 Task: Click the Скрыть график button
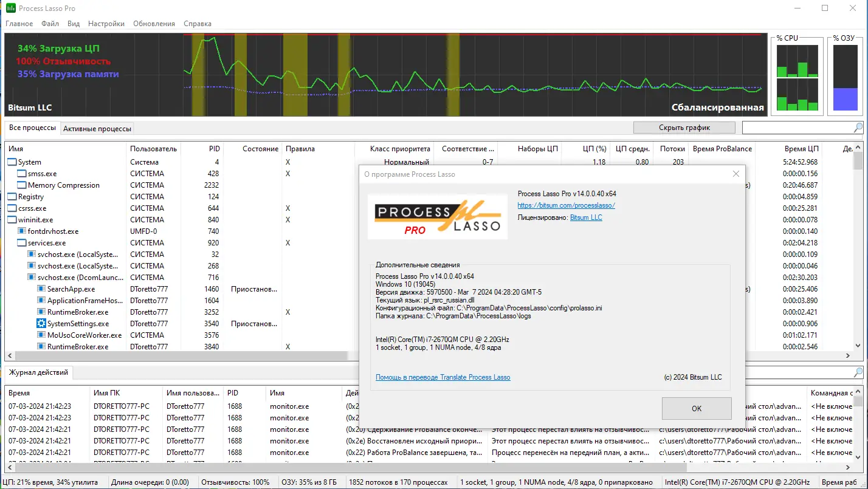click(x=684, y=128)
